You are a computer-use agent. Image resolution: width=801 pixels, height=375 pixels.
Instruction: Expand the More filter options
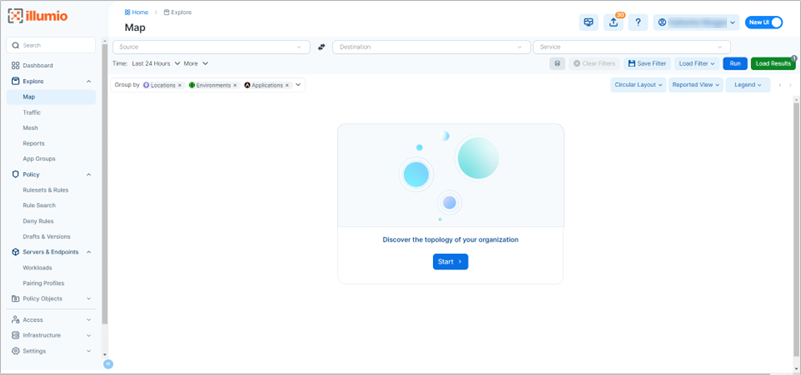(x=196, y=63)
